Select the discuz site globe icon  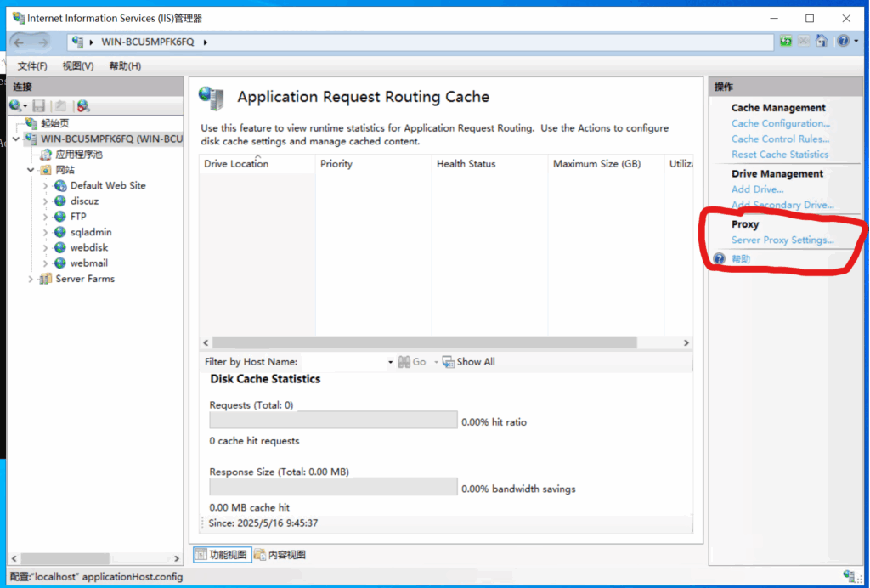pos(60,201)
